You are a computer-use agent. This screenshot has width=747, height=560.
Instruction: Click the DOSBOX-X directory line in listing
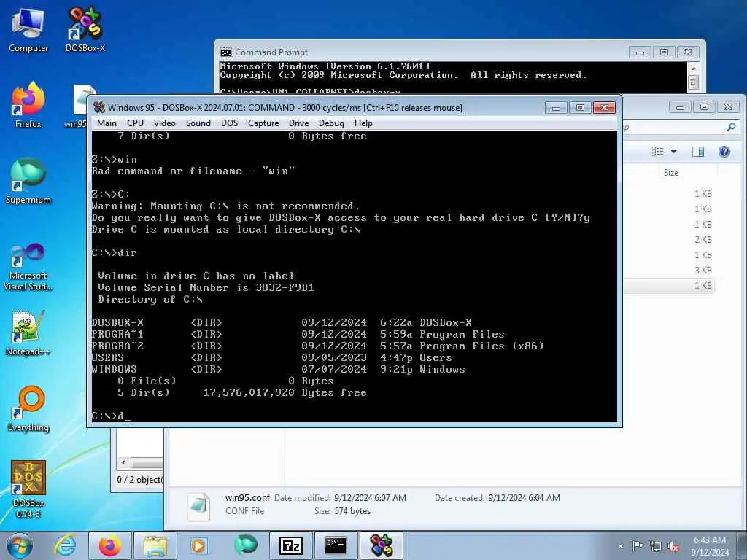282,322
